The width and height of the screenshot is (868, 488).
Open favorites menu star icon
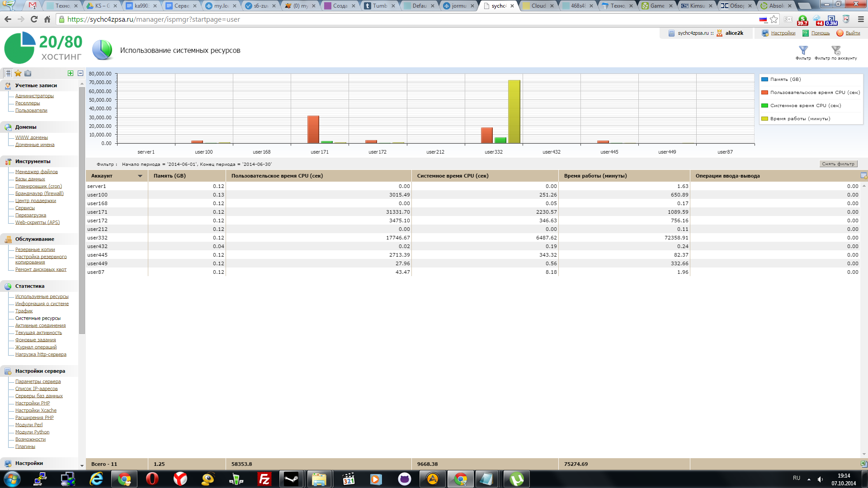point(18,73)
